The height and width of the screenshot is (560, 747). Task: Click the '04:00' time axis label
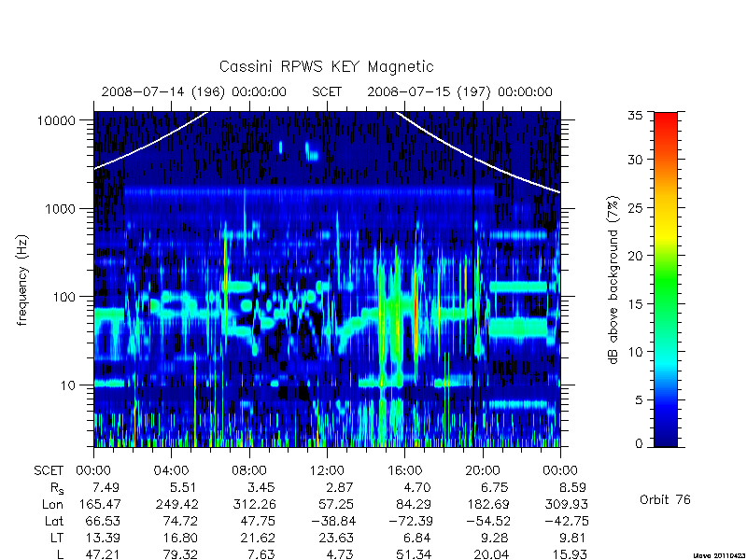(x=171, y=471)
